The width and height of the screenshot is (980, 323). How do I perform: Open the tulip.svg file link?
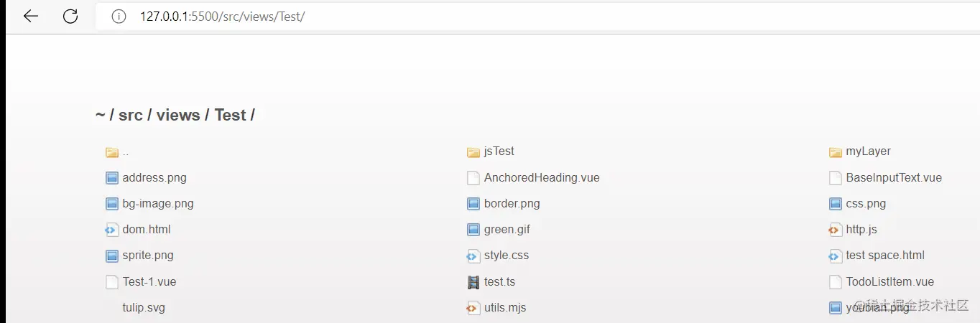[144, 308]
